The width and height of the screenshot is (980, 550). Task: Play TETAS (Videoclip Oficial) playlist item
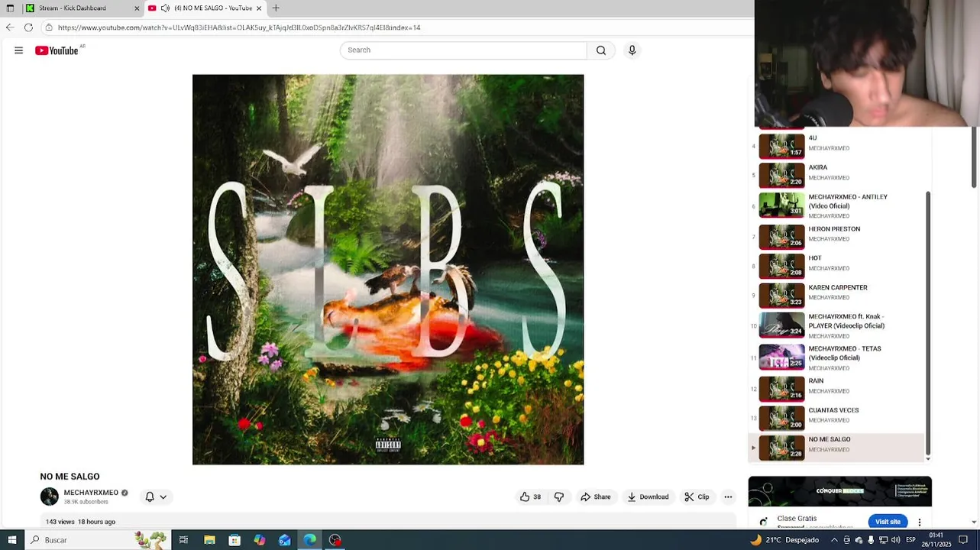(836, 357)
